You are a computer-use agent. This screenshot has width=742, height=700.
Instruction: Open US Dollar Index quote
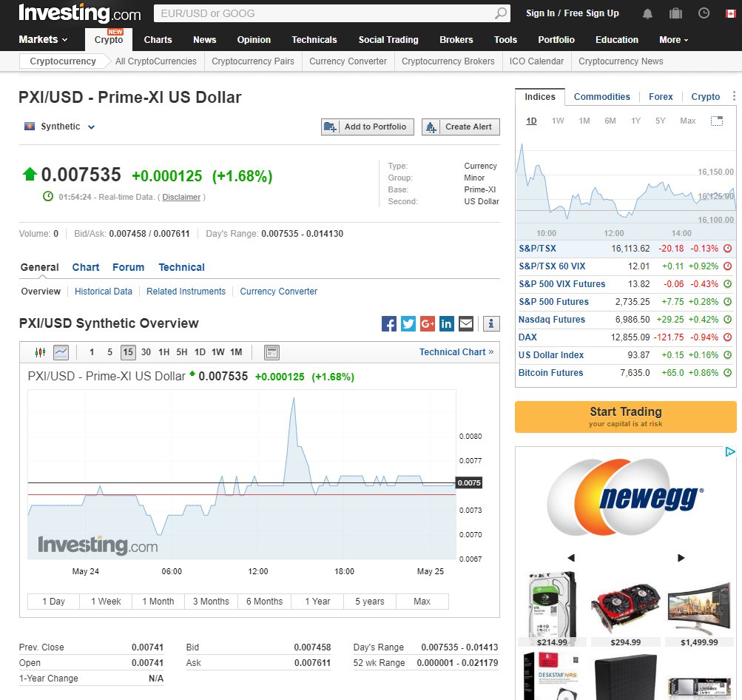pyautogui.click(x=551, y=355)
